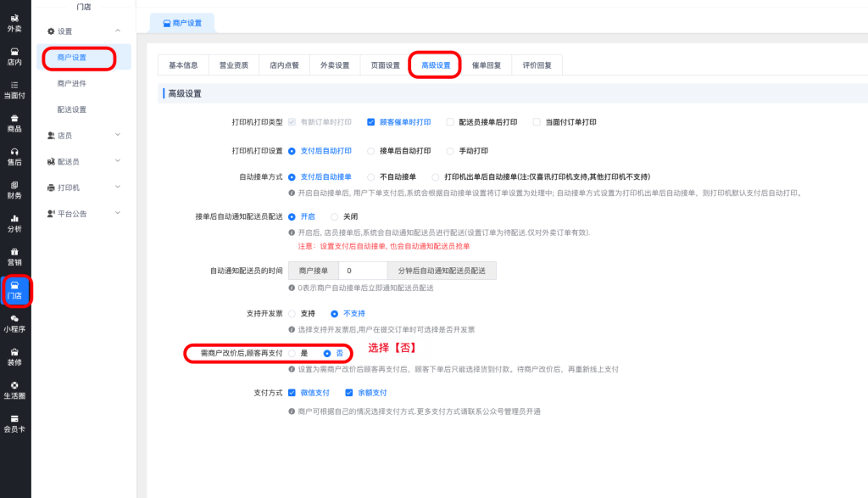Select the 当面付 sidebar icon

(x=14, y=89)
